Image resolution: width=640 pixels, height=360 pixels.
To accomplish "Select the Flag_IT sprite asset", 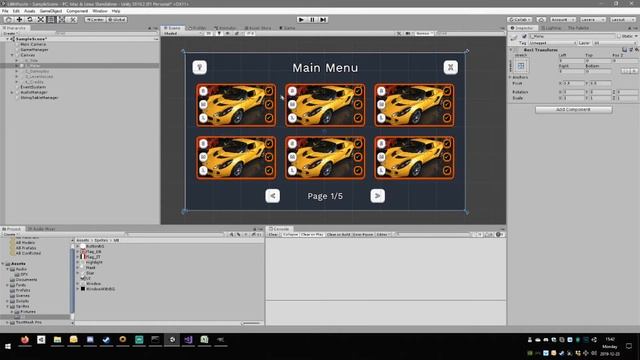I will pyautogui.click(x=90, y=257).
